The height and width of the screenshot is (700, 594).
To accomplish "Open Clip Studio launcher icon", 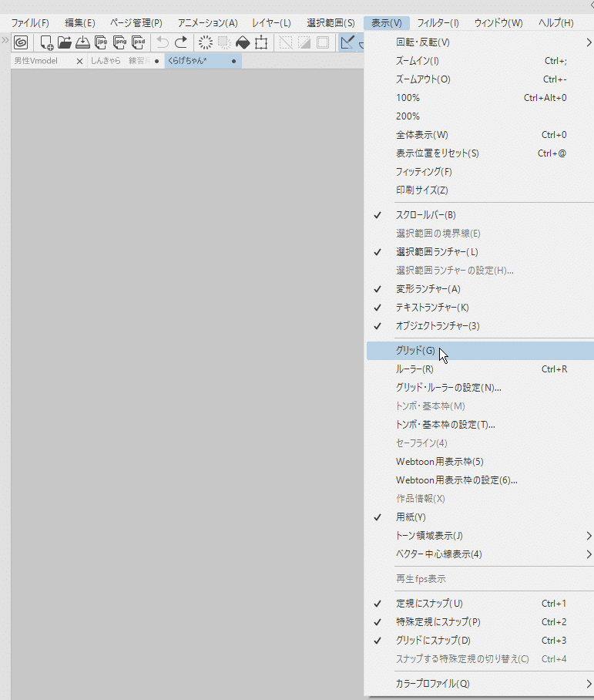I will (21, 42).
